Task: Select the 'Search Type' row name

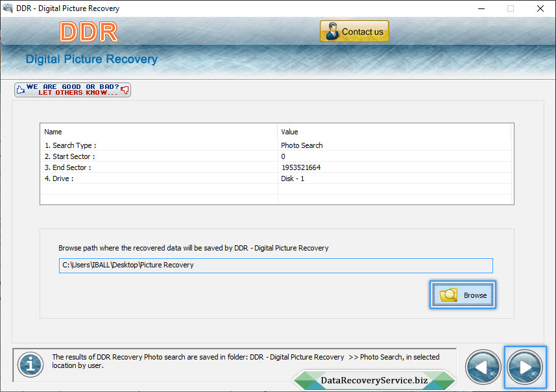Action: point(70,145)
